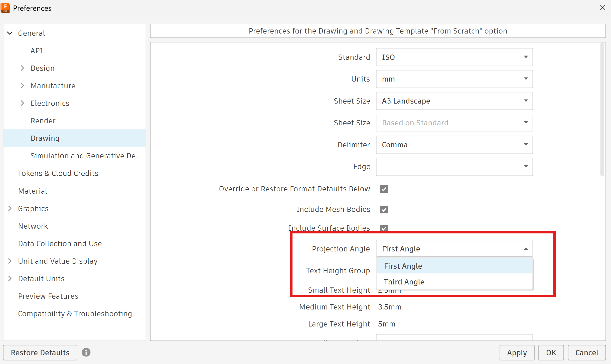Select API preferences page
Screen dimensions: 611x364
[x=37, y=51]
